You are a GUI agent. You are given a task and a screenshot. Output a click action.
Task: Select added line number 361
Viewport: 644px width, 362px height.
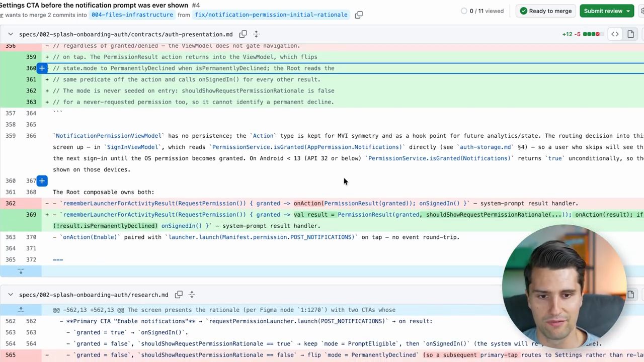[31, 79]
